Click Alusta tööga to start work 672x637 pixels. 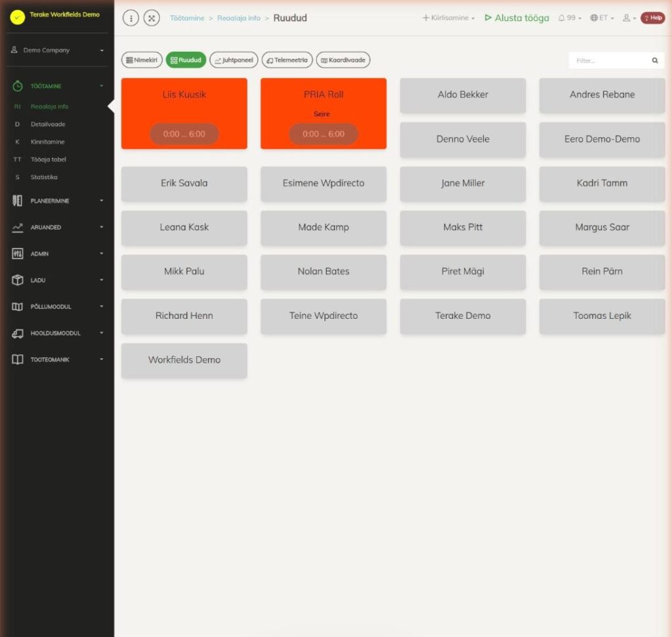(x=517, y=18)
